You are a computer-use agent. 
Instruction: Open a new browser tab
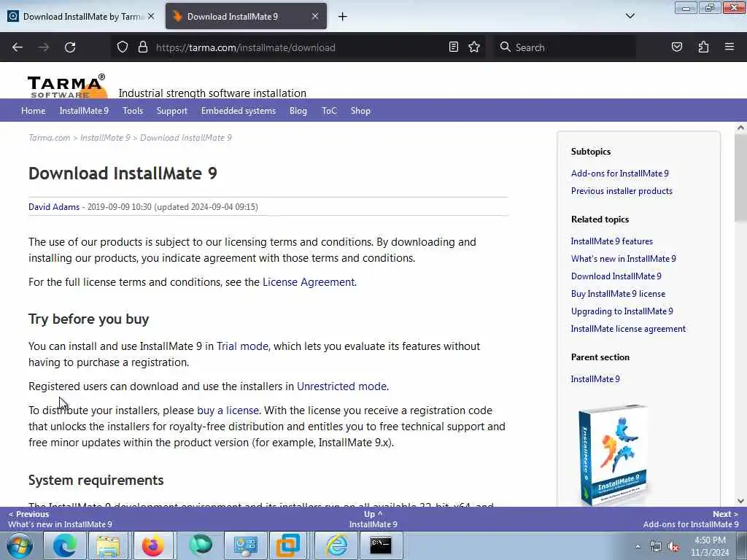pos(343,17)
